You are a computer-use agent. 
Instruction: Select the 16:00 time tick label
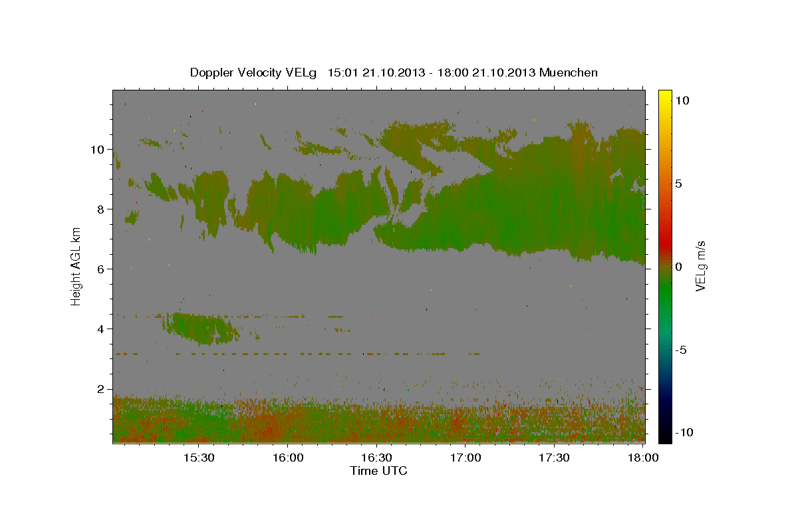(287, 458)
